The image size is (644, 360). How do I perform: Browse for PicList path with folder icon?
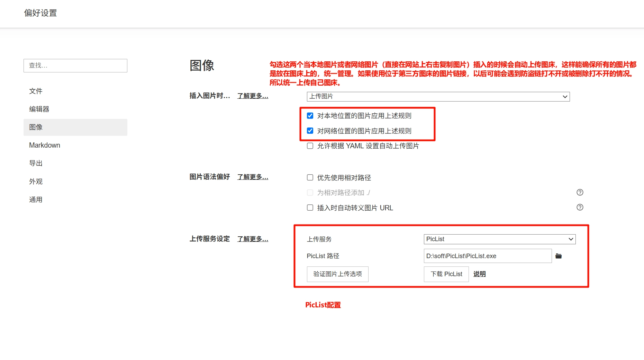click(559, 256)
